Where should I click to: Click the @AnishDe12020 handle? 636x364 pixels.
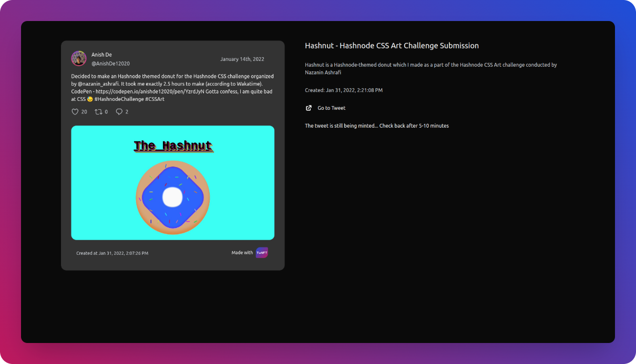click(110, 64)
